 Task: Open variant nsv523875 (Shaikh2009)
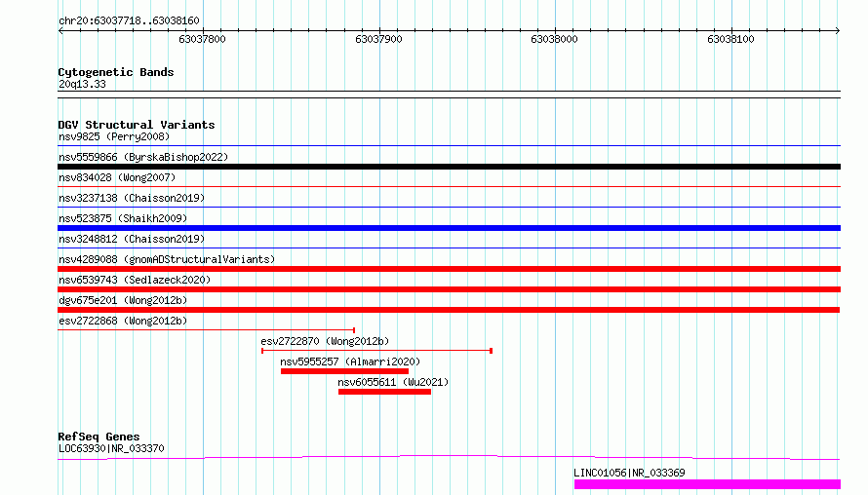[x=123, y=218]
